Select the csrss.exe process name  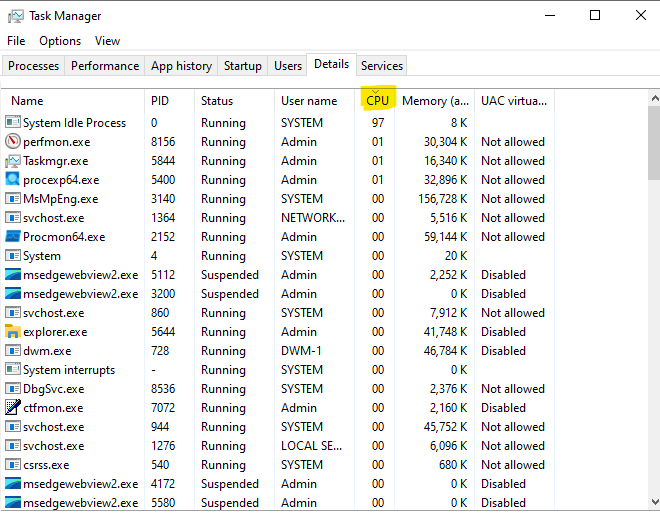(x=46, y=465)
